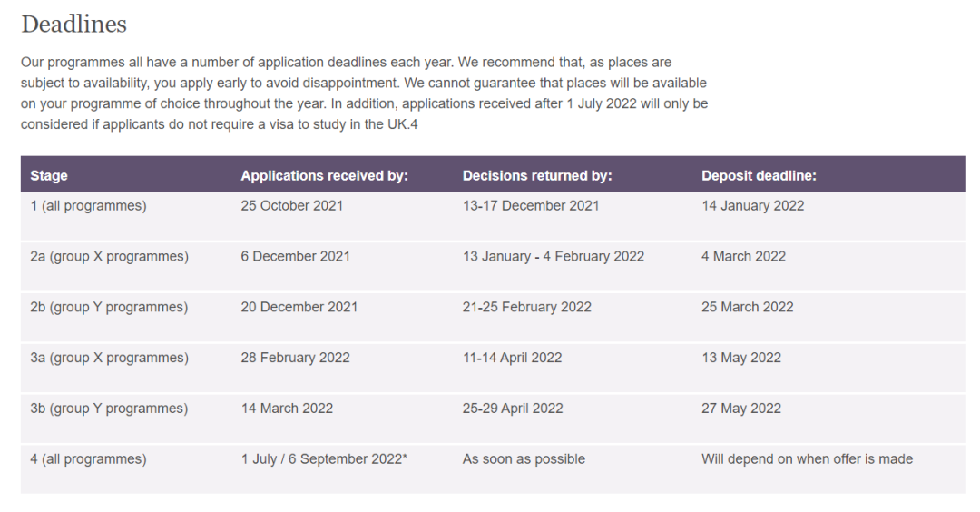Click the 2a (group X programmes) row label
The width and height of the screenshot is (980, 512).
110,256
